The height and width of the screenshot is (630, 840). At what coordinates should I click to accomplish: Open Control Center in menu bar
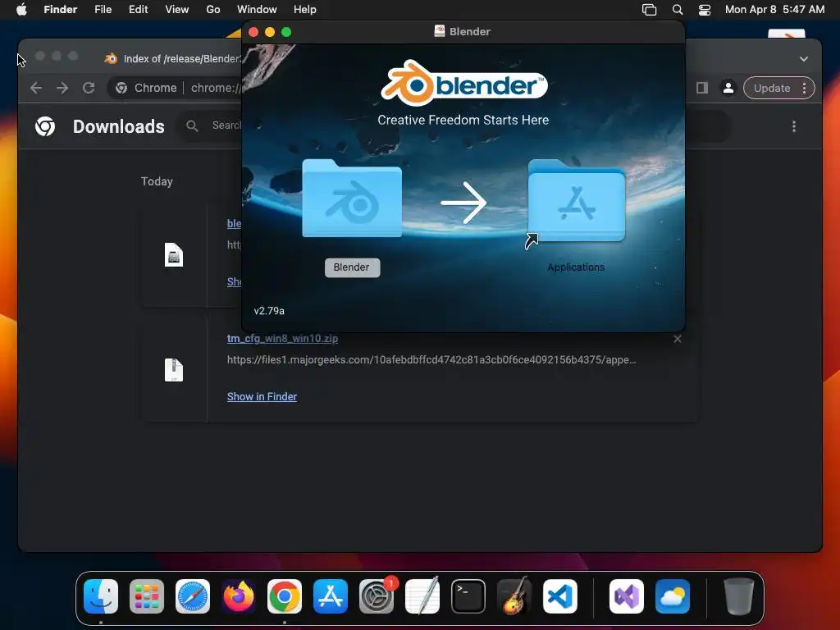(x=705, y=10)
